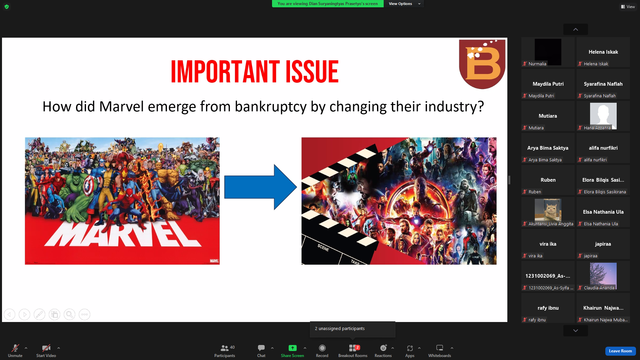640x360 pixels.
Task: Select the tile with grey avatar silhouette
Action: click(x=603, y=116)
